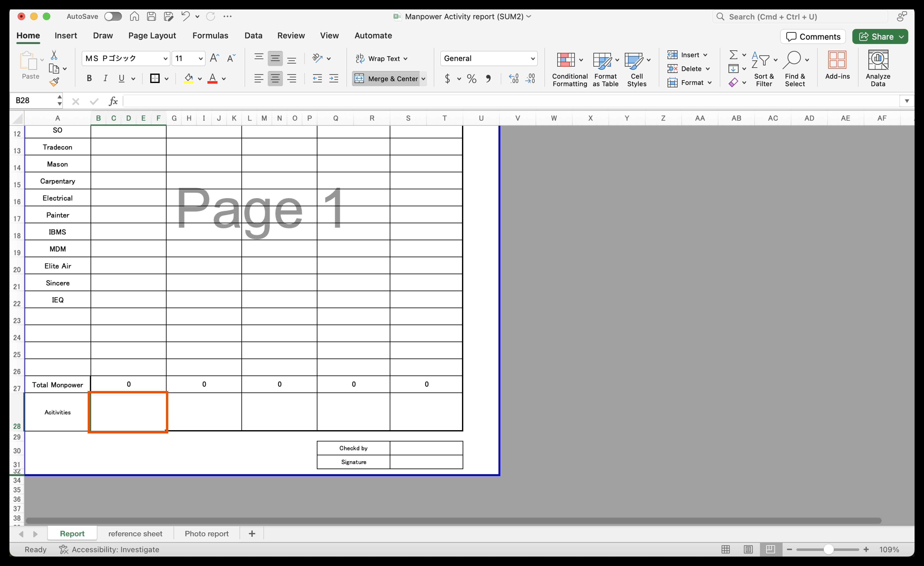Apply percent style format
The height and width of the screenshot is (566, 924).
[x=471, y=78]
